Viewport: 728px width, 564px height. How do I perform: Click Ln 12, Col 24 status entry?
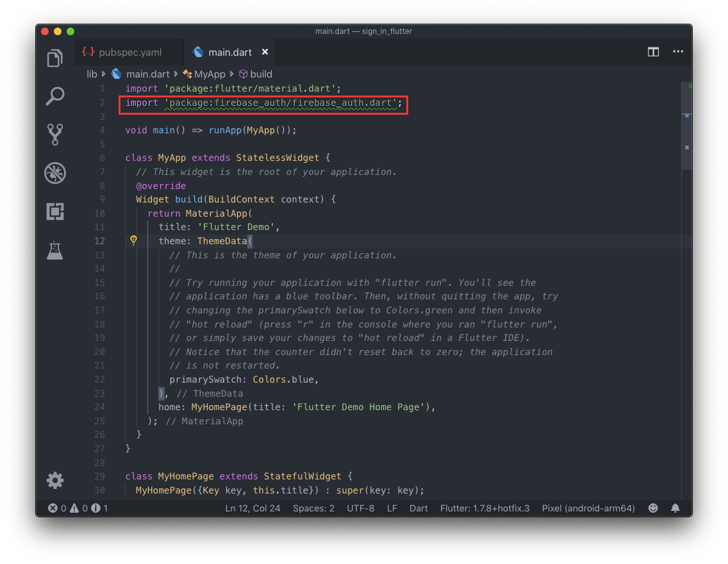(x=252, y=508)
